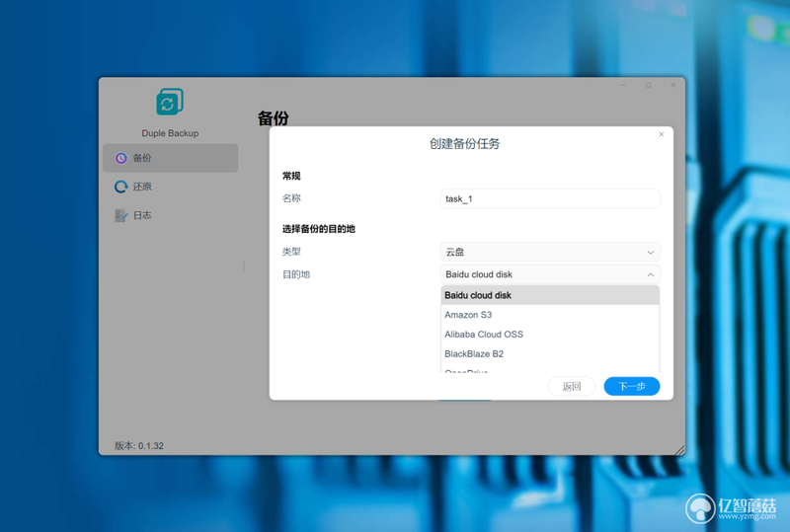Click the 下一步 button

click(x=632, y=386)
